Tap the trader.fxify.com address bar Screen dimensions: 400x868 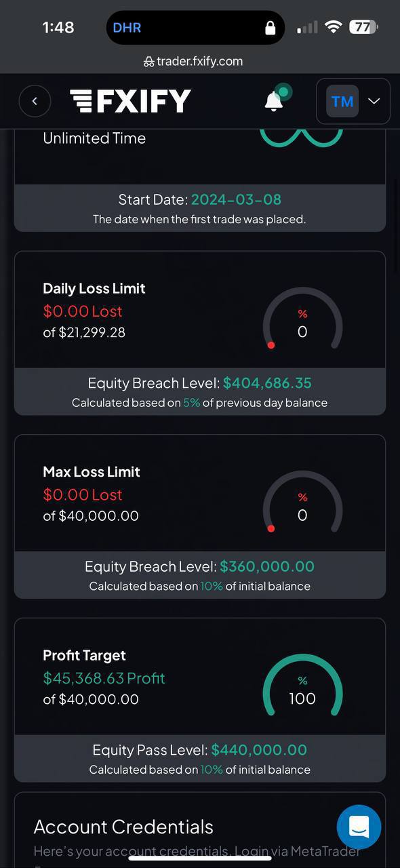point(193,61)
